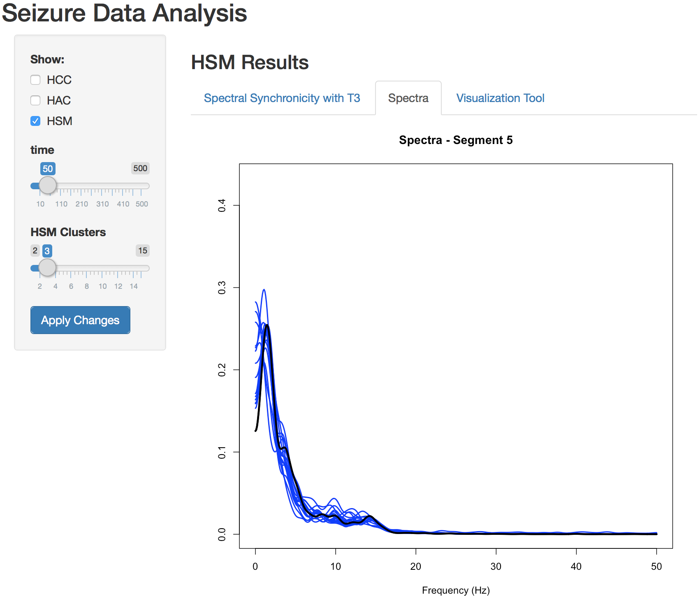
Task: Click the Spectra - Segment 5 plot title
Action: point(456,140)
